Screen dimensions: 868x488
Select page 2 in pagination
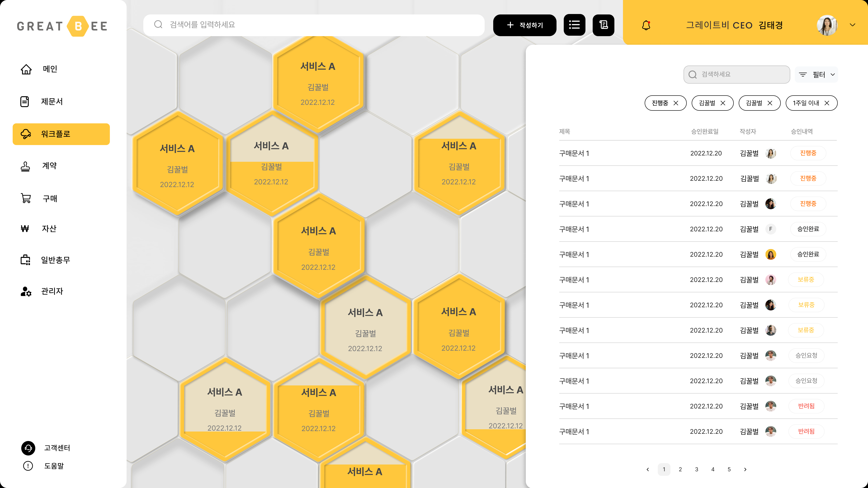[680, 469]
